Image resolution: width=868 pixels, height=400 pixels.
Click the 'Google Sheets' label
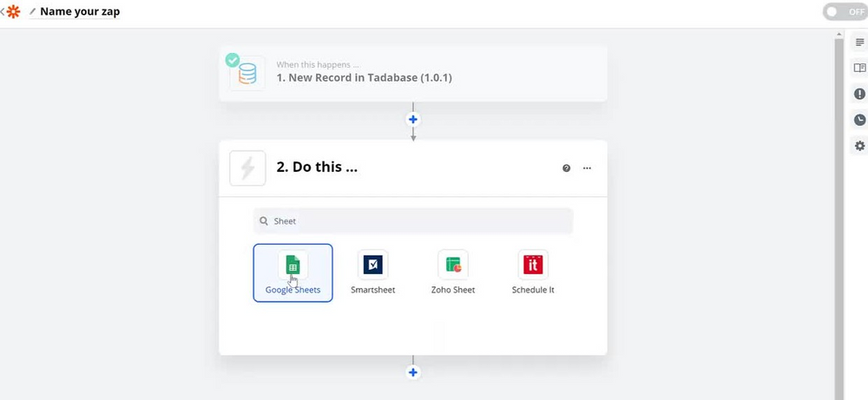pyautogui.click(x=293, y=290)
